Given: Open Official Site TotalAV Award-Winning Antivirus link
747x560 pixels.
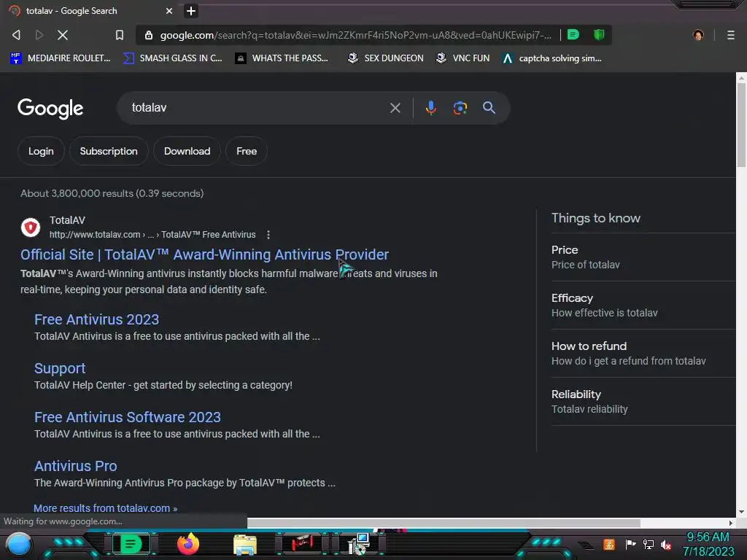Looking at the screenshot, I should [x=204, y=254].
